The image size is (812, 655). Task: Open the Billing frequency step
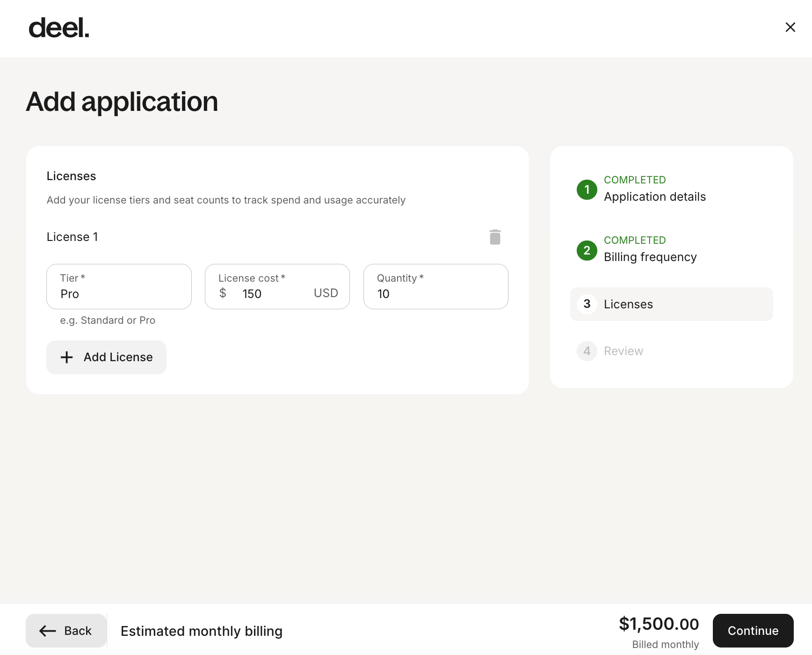(650, 257)
